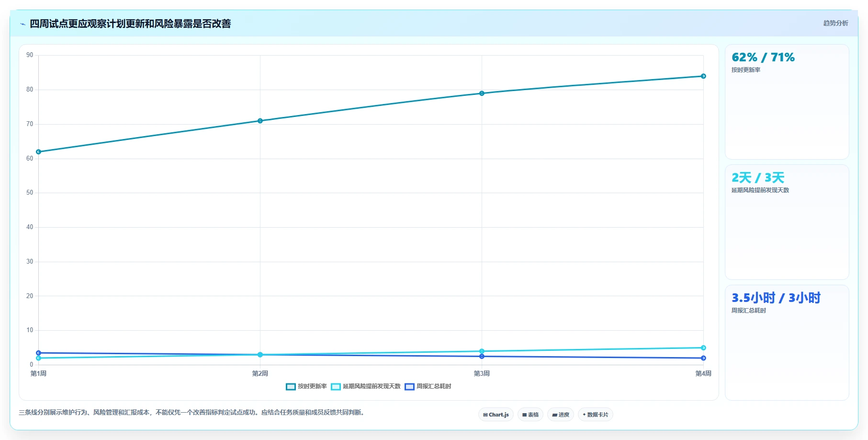
Task: Click the 第4周 x-axis label
Action: coord(703,373)
